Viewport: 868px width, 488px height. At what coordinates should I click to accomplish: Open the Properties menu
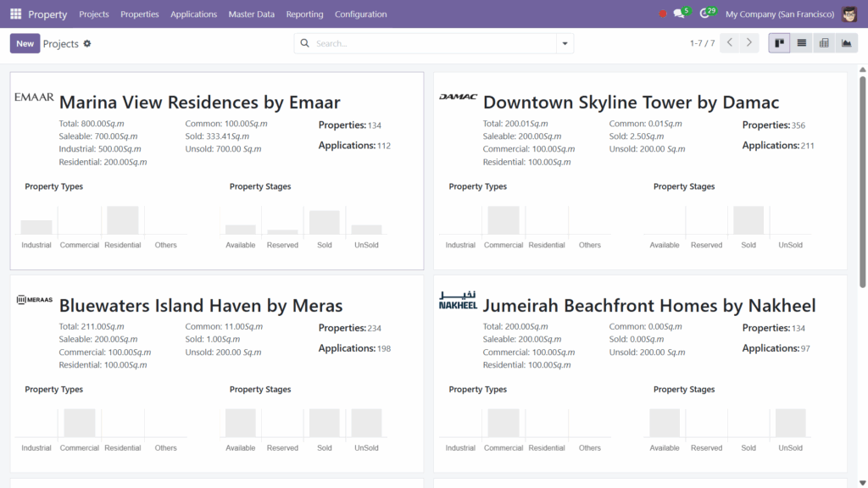[x=140, y=14]
